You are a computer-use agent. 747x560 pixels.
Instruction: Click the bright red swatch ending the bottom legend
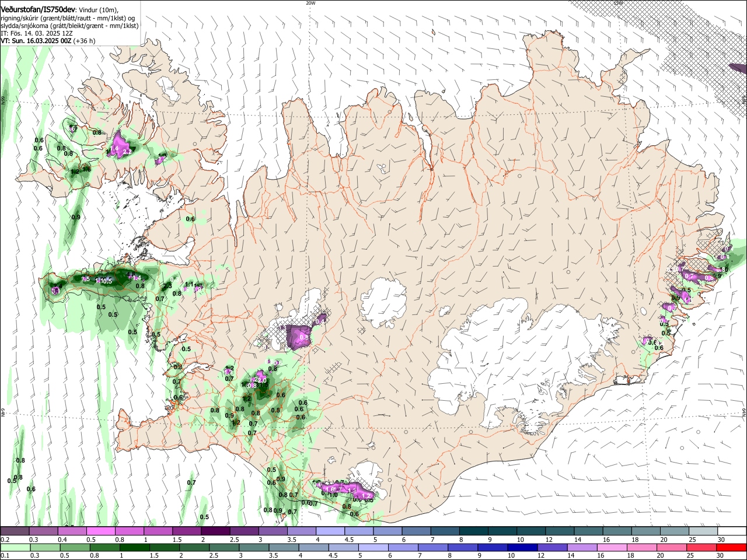coord(732,548)
